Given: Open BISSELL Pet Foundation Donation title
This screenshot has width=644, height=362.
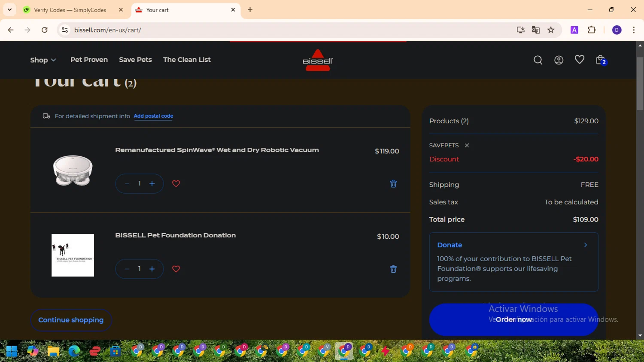Looking at the screenshot, I should click(175, 235).
